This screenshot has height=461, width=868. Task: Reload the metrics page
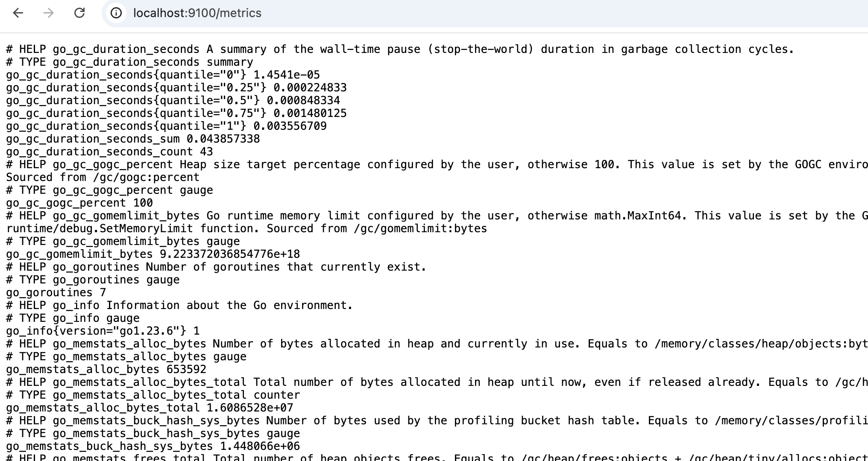click(79, 13)
